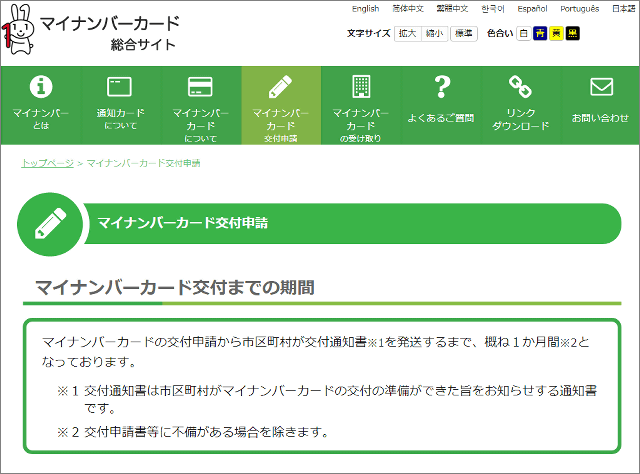640x474 pixels.
Task: Switch to the yellow 黄 color scheme
Action: pos(556,33)
